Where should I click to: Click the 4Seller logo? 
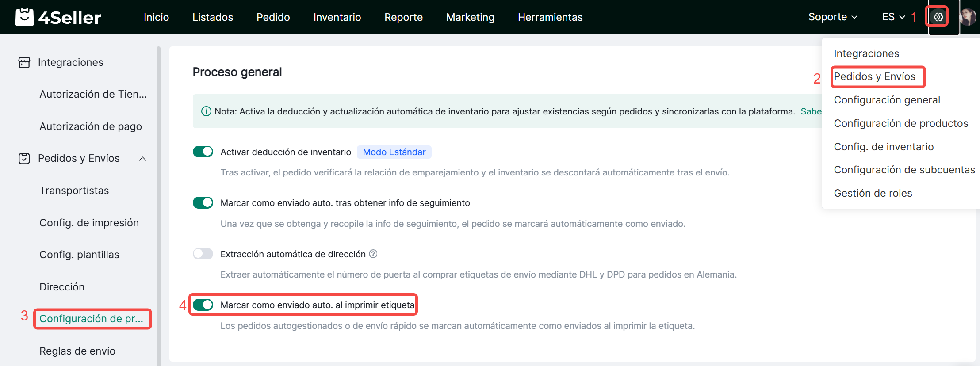point(58,17)
